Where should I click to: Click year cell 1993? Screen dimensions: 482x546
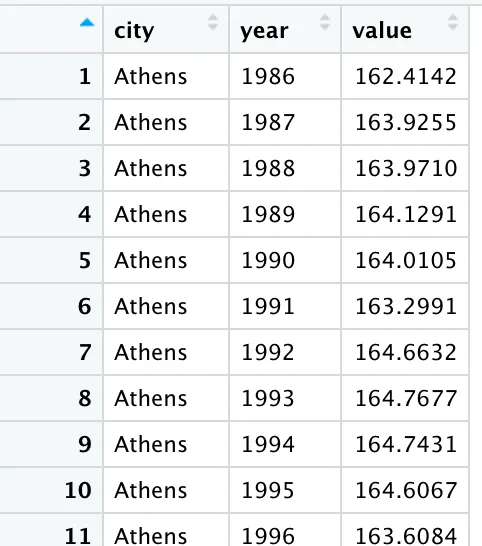pos(285,398)
